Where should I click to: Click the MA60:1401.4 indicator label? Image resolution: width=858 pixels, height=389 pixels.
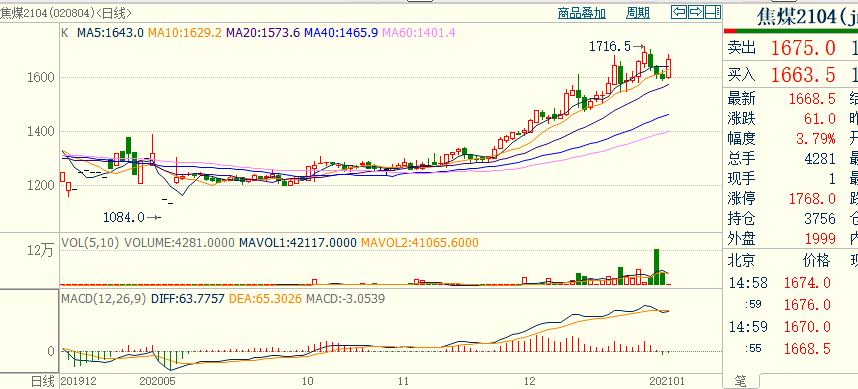[x=419, y=33]
